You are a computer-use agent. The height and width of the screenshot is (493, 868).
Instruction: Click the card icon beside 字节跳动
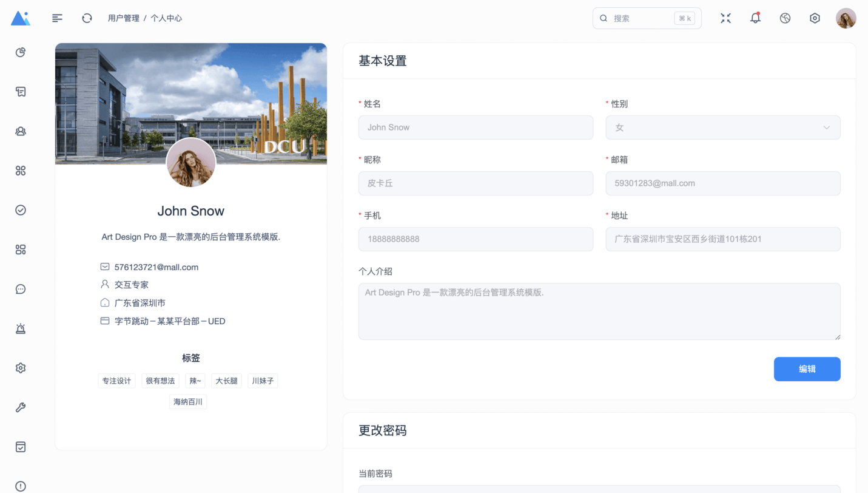[x=105, y=321]
